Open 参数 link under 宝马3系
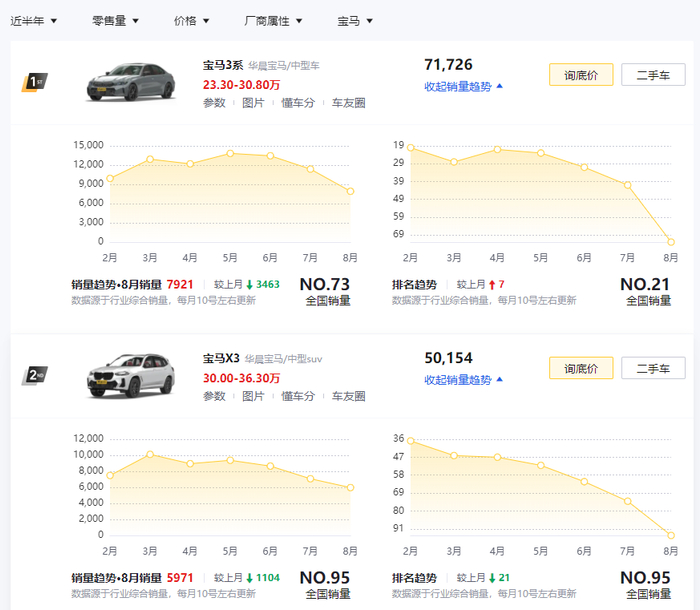Image resolution: width=700 pixels, height=610 pixels. click(214, 103)
